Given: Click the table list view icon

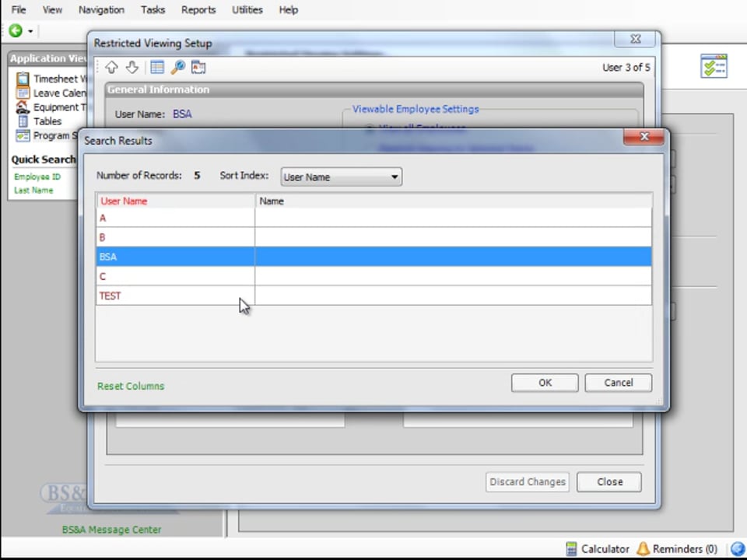Looking at the screenshot, I should (157, 67).
